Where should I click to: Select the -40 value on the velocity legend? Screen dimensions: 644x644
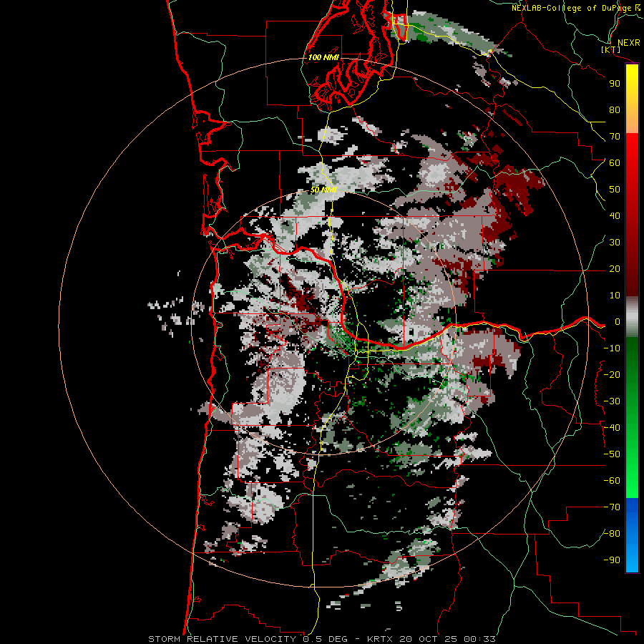[x=612, y=428]
